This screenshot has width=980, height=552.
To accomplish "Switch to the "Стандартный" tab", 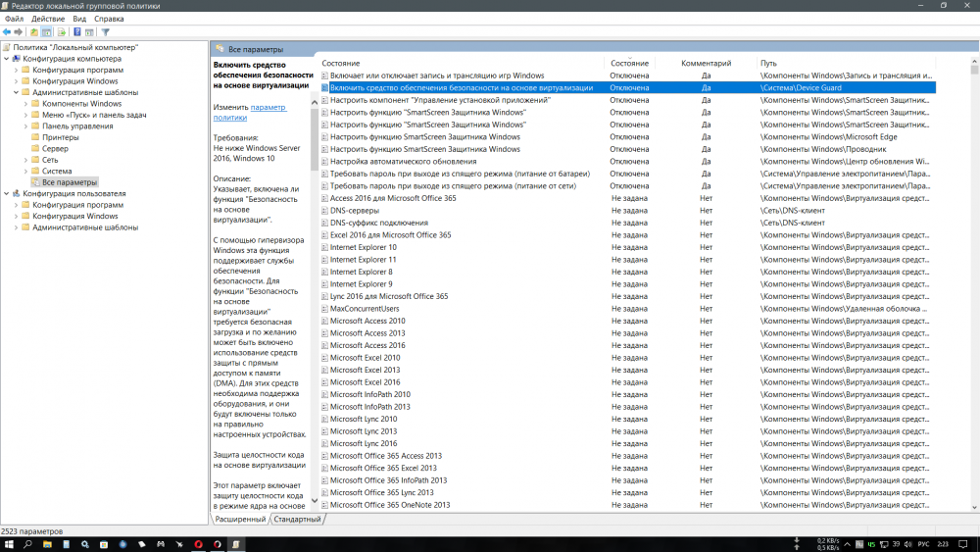I will (296, 519).
